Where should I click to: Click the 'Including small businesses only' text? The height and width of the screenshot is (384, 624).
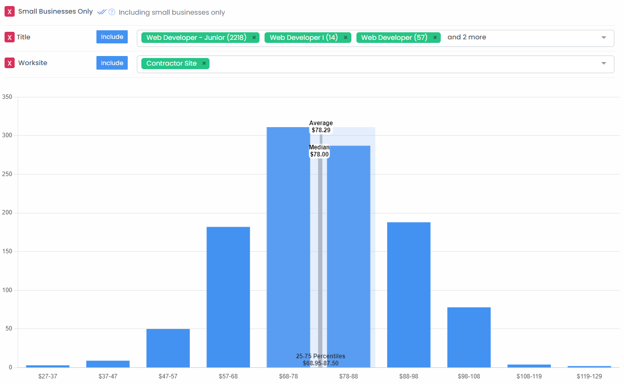coord(172,12)
